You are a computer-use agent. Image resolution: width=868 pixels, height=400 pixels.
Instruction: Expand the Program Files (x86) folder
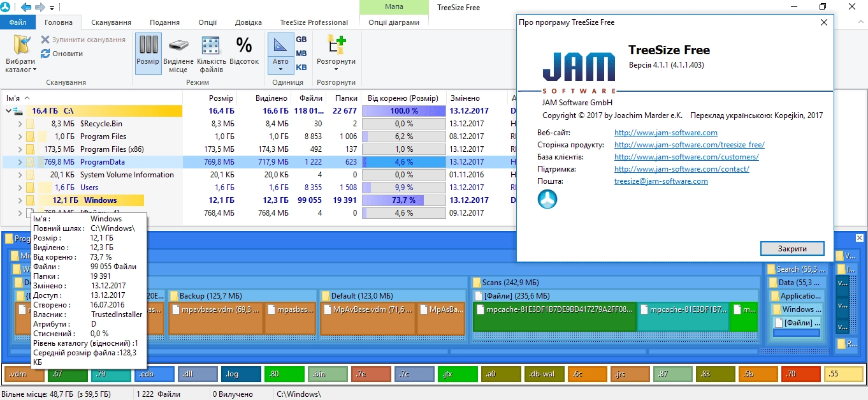pyautogui.click(x=20, y=149)
